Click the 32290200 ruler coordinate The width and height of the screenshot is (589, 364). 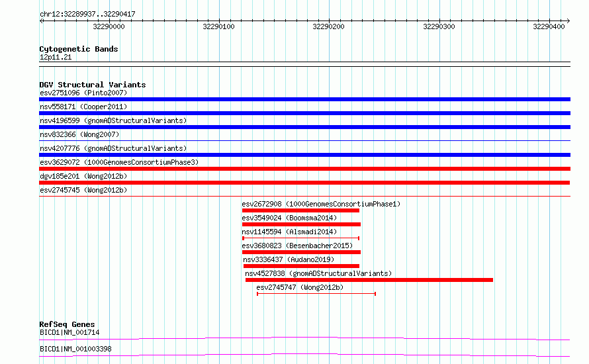point(329,26)
